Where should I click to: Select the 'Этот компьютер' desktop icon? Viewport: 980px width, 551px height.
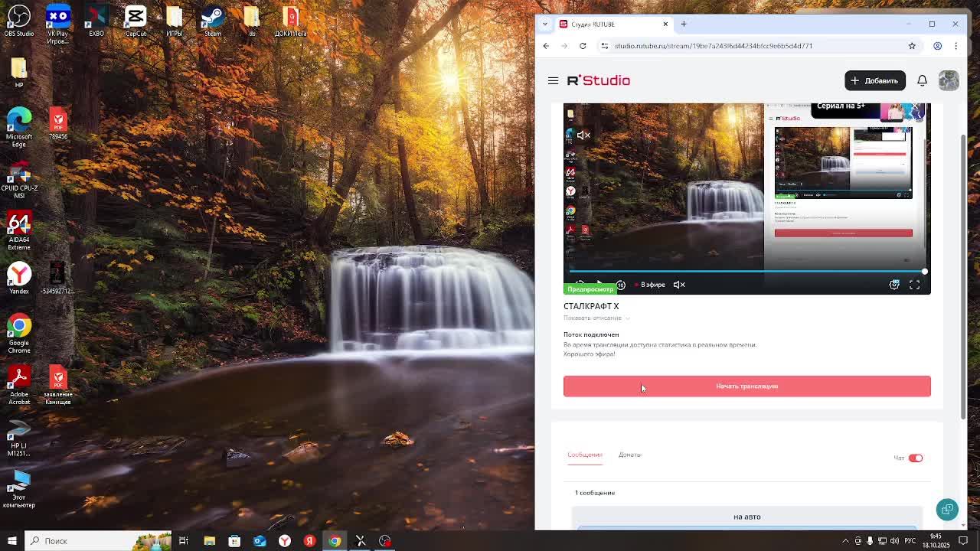19,489
